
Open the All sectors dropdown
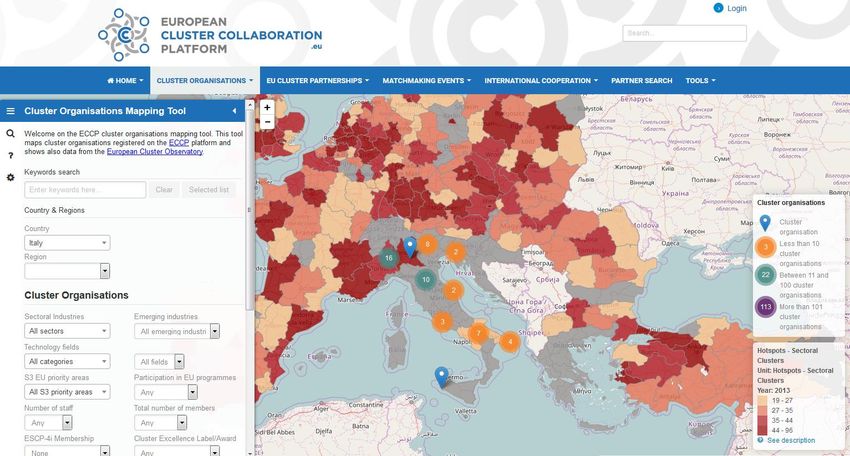coord(67,331)
